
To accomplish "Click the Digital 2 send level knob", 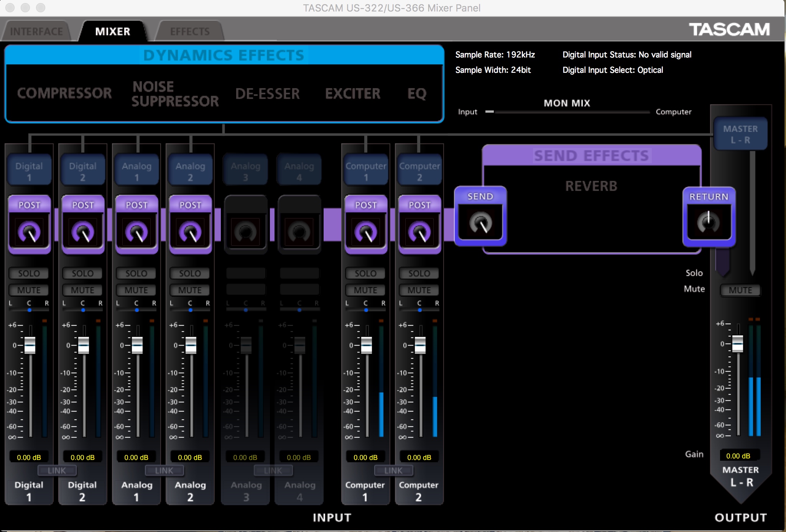I will (83, 232).
